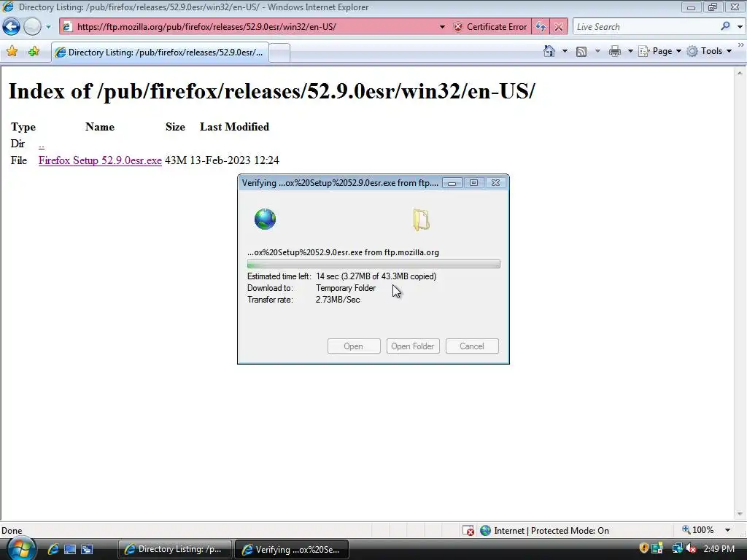Click the globe icon in download dialog

tap(265, 219)
